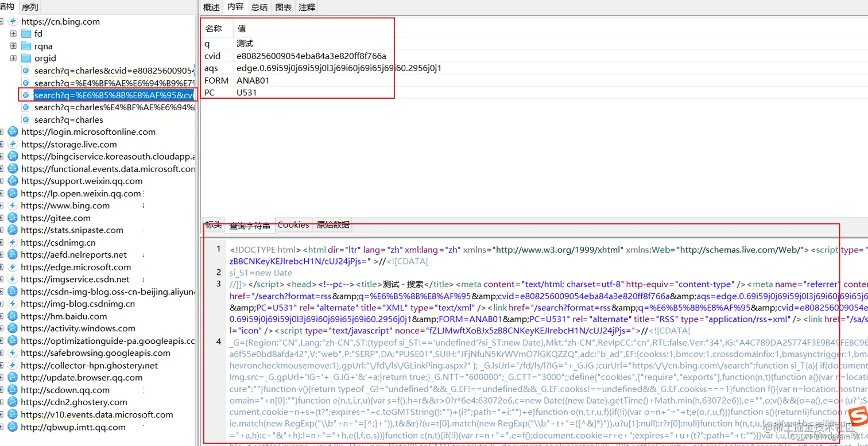This screenshot has width=868, height=446.
Task: Click the globe icon for support.weixin.qq.com
Action: point(13,181)
